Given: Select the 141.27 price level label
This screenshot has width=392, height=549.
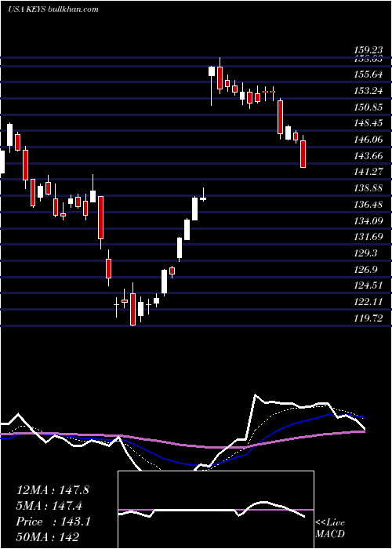Looking at the screenshot, I should tap(369, 173).
